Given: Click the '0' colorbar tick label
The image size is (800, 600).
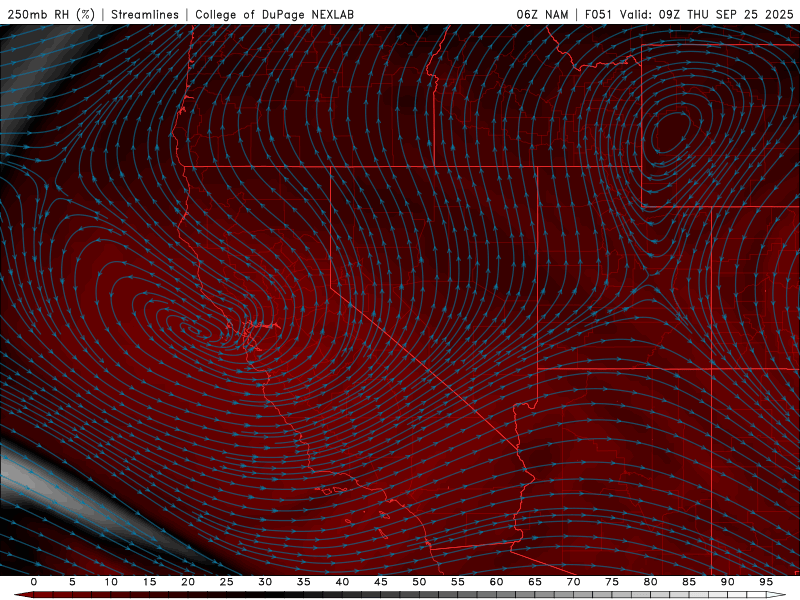Looking at the screenshot, I should pyautogui.click(x=34, y=582).
